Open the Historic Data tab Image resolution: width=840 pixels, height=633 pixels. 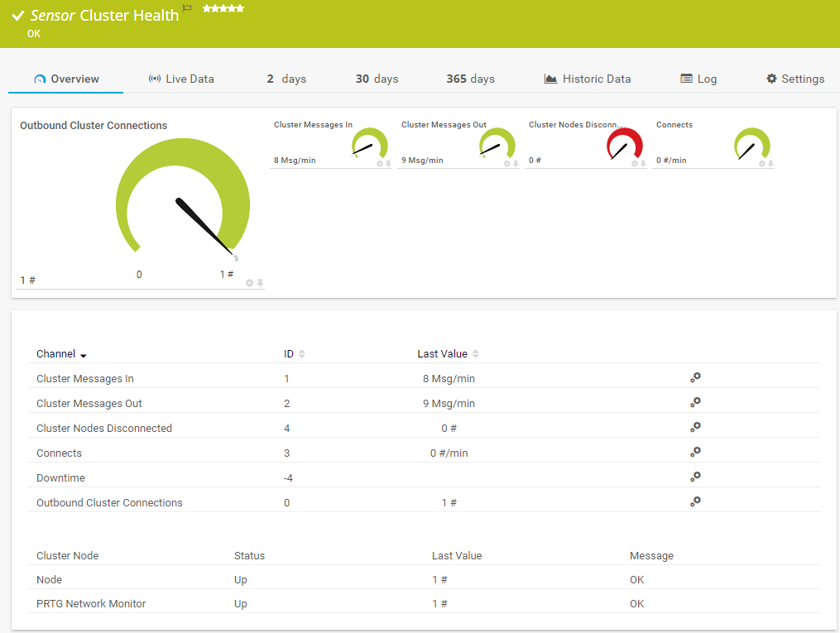click(588, 79)
